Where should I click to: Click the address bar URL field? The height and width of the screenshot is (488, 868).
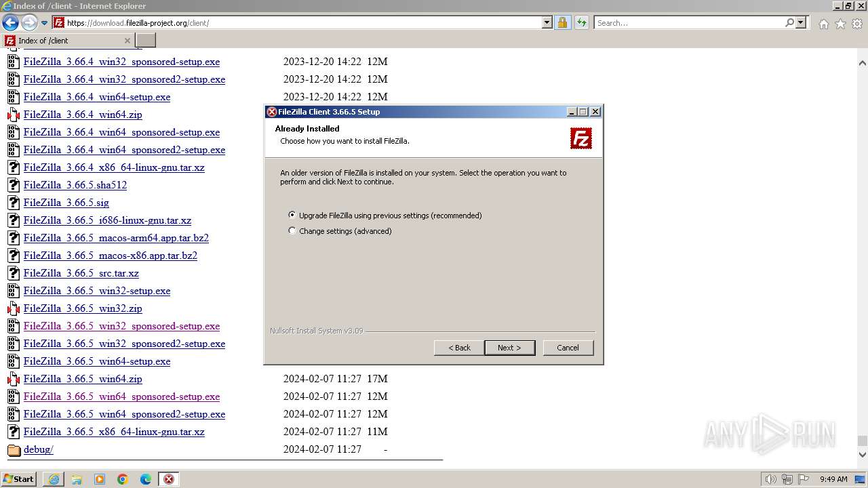coord(303,22)
